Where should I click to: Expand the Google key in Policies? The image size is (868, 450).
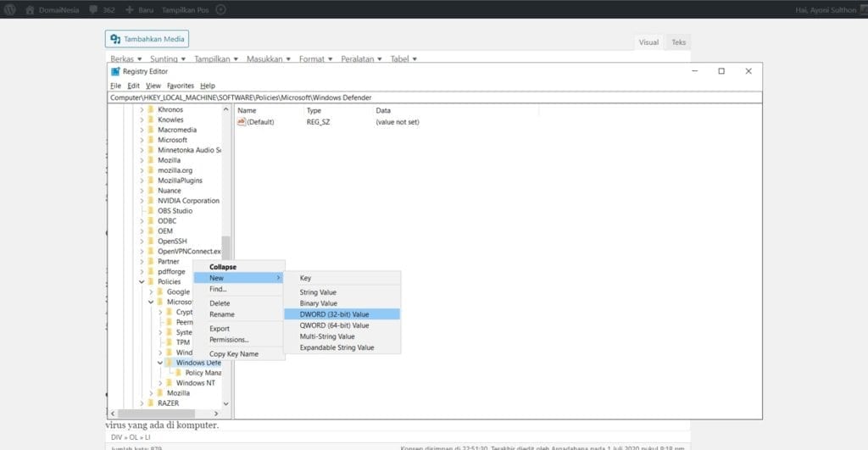pos(151,292)
